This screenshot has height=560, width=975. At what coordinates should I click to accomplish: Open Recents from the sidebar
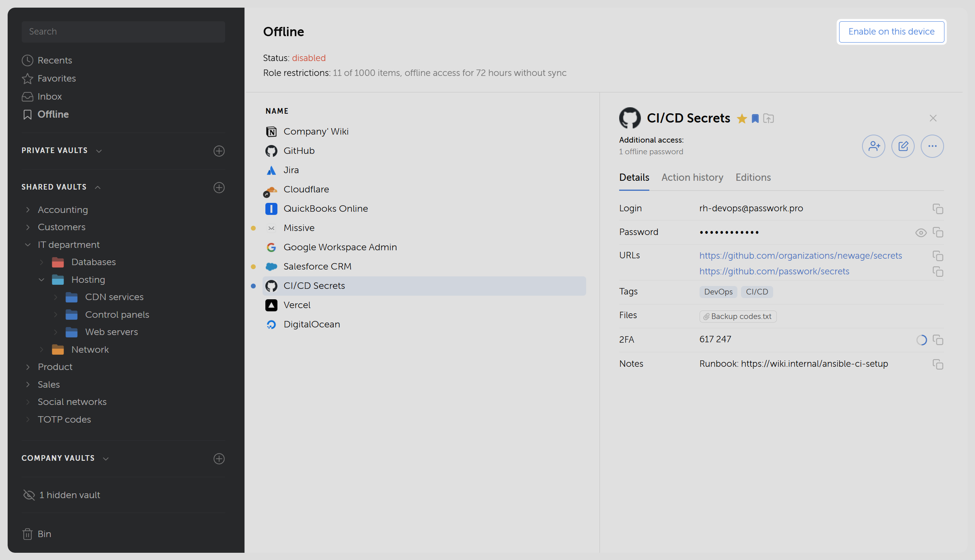click(x=47, y=60)
